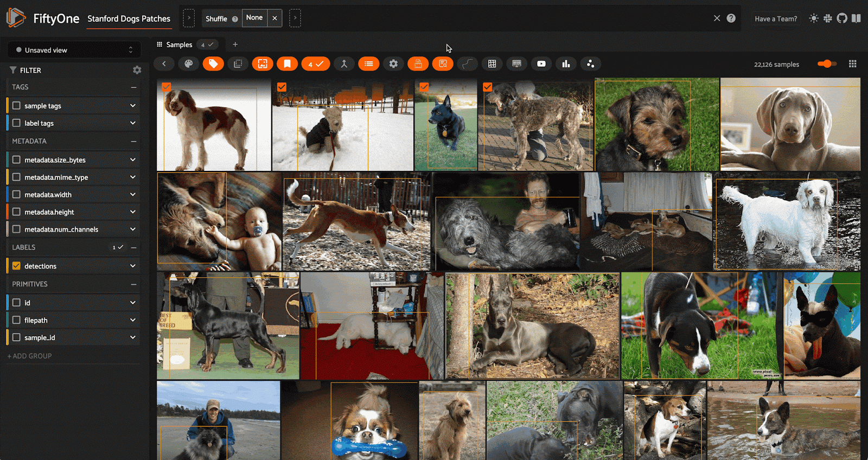The width and height of the screenshot is (868, 460).
Task: Remove the Shuffle stage with X
Action: (275, 18)
